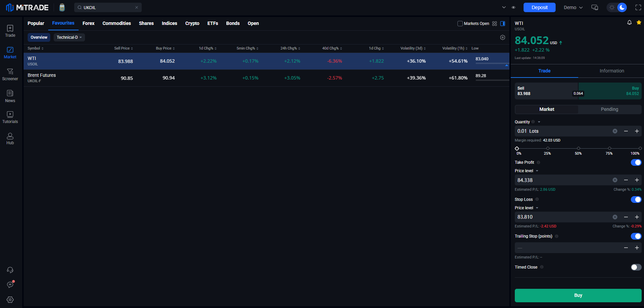Viewport: 644px width, 308px height.
Task: Remove WTI from favourites with star icon
Action: [639, 23]
